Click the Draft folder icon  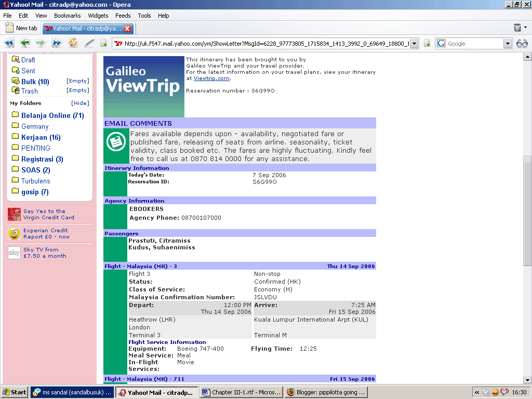click(x=16, y=59)
